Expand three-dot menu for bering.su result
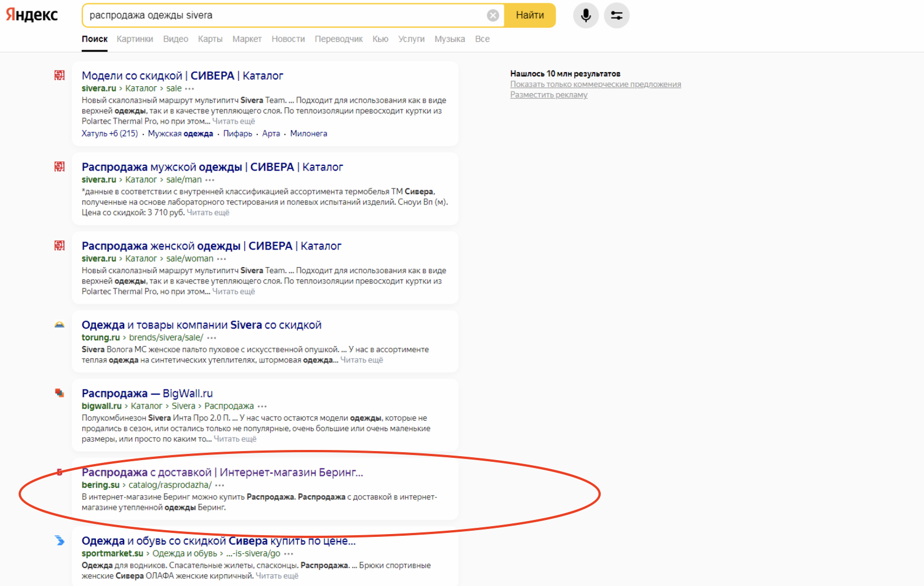 pyautogui.click(x=219, y=485)
